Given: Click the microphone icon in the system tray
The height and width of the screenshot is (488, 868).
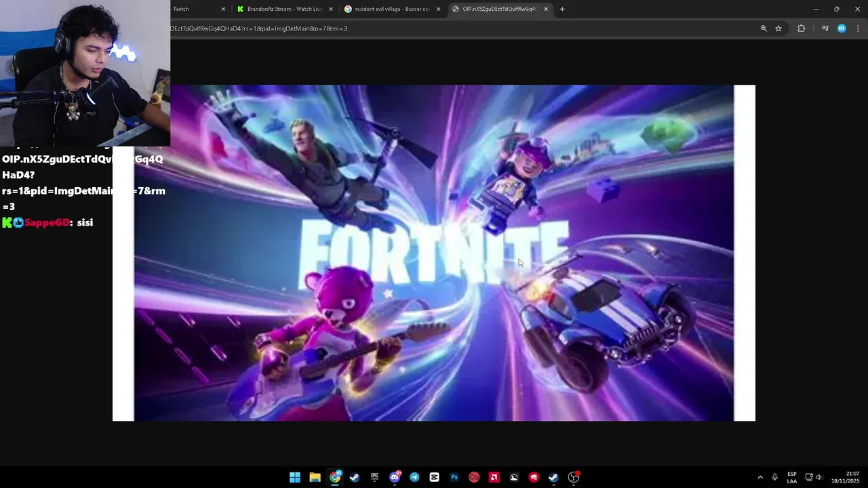Looking at the screenshot, I should point(774,477).
